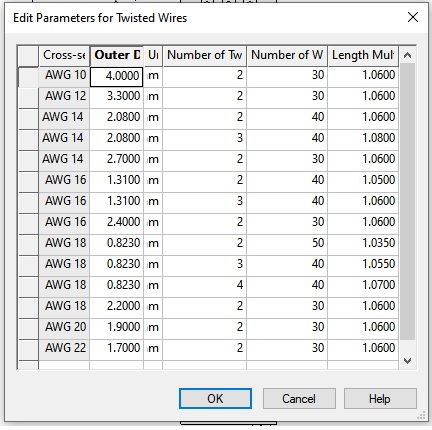Image resolution: width=432 pixels, height=430 pixels.
Task: Click the 1.0350 length multiplier cell
Action: (x=363, y=243)
